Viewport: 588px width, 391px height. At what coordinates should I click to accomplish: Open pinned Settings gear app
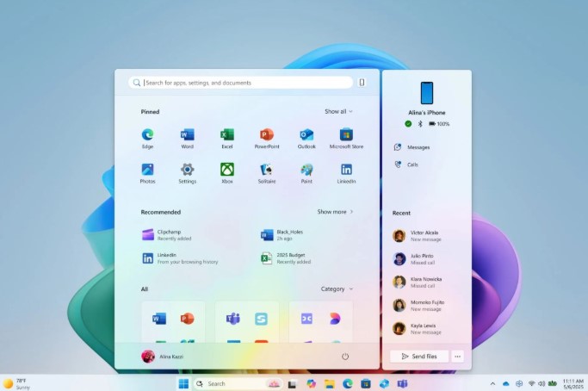[x=187, y=173]
